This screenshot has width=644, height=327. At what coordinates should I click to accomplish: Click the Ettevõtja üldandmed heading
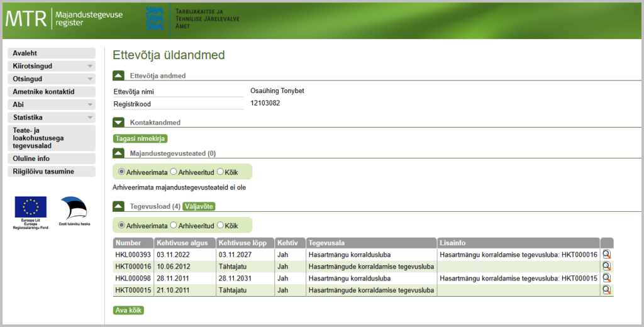(169, 55)
